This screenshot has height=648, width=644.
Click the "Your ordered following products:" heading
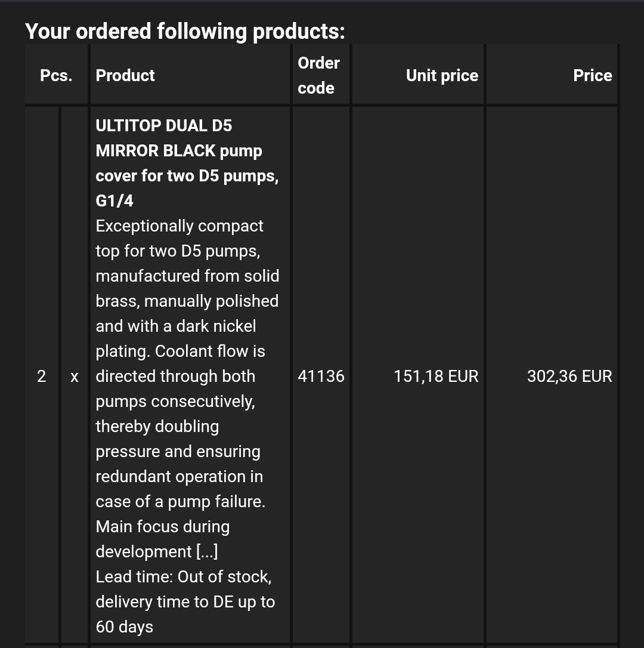click(x=185, y=31)
